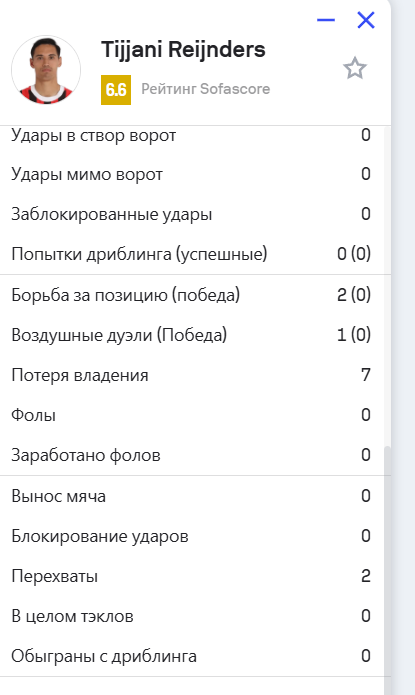Select the Удары в створ ворот row
The height and width of the screenshot is (695, 415).
[x=191, y=135]
